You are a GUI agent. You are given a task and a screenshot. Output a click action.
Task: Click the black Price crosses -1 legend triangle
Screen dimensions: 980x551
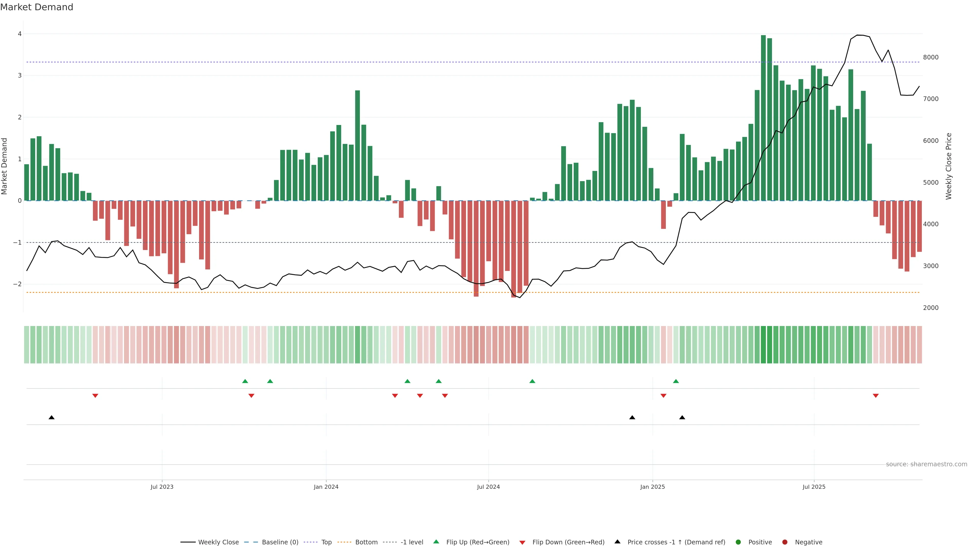coord(617,542)
